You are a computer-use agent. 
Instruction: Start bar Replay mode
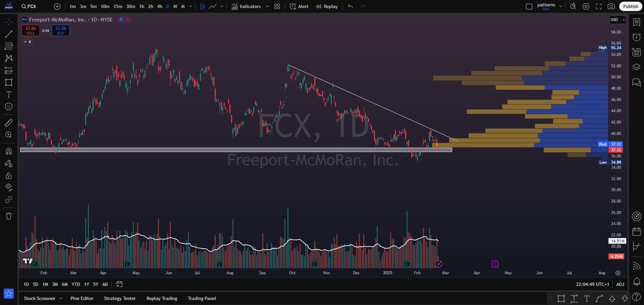pyautogui.click(x=327, y=6)
